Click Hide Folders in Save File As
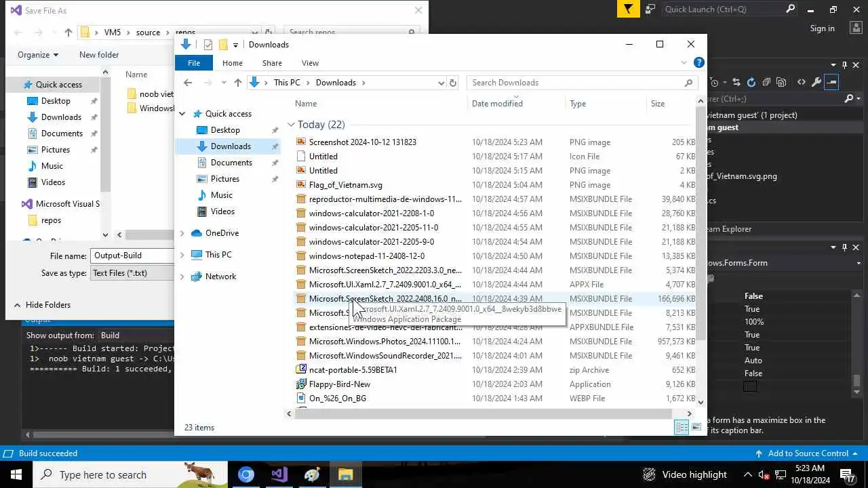868x488 pixels. pos(42,305)
